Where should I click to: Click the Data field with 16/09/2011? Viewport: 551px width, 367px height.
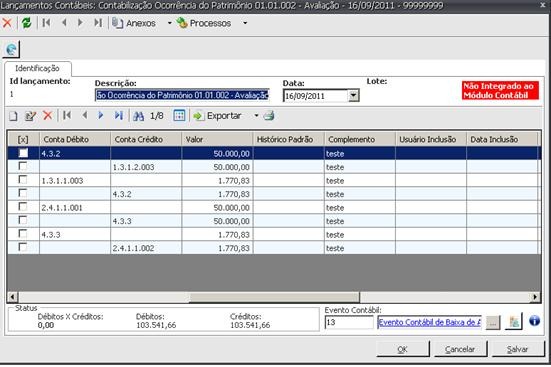coord(316,96)
